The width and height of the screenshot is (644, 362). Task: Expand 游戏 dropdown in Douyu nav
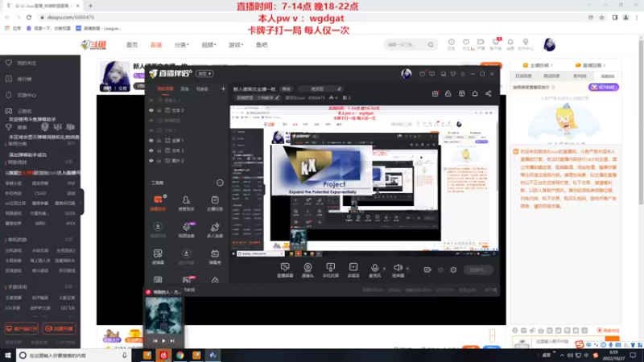(236, 45)
